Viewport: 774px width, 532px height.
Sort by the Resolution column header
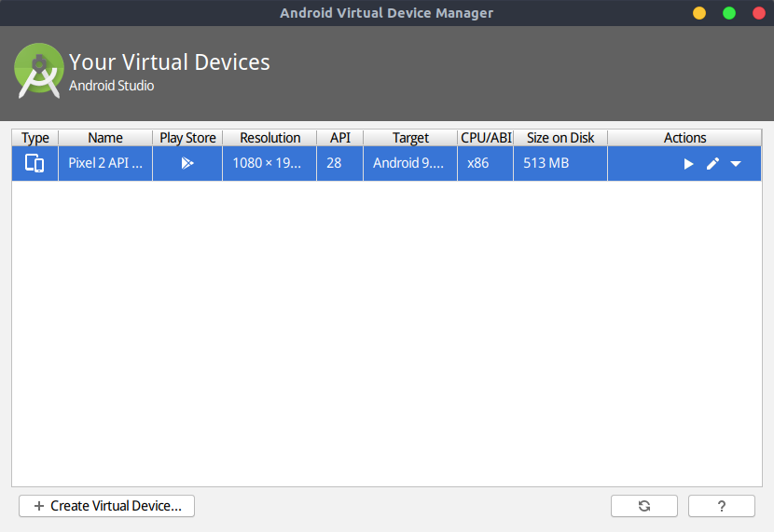click(270, 138)
